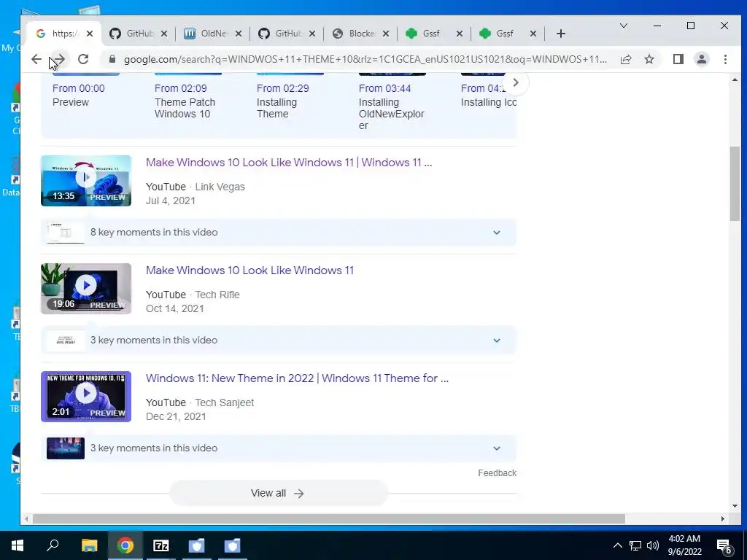Open the Windows Start menu
The height and width of the screenshot is (560, 747).
click(18, 545)
